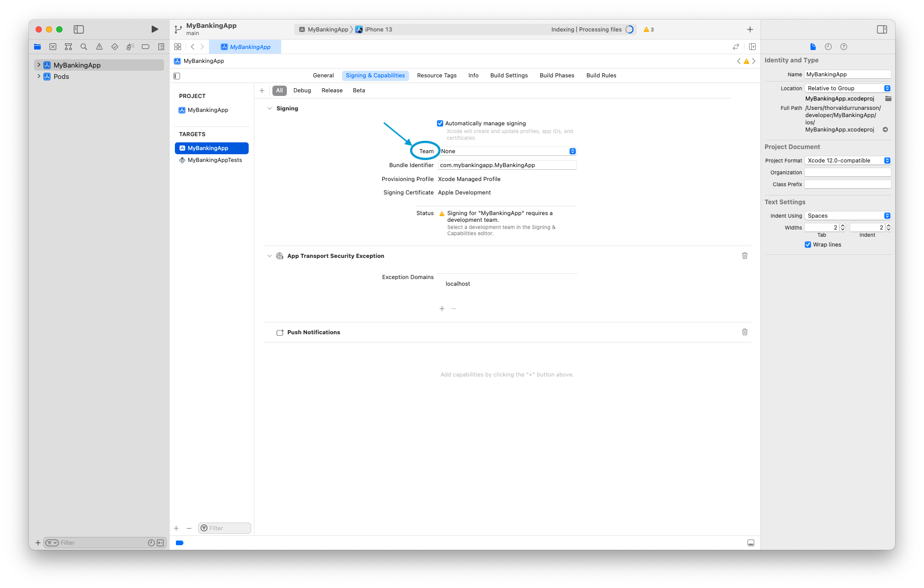Collapse App Transport Security Exception section
The width and height of the screenshot is (924, 588).
point(269,256)
